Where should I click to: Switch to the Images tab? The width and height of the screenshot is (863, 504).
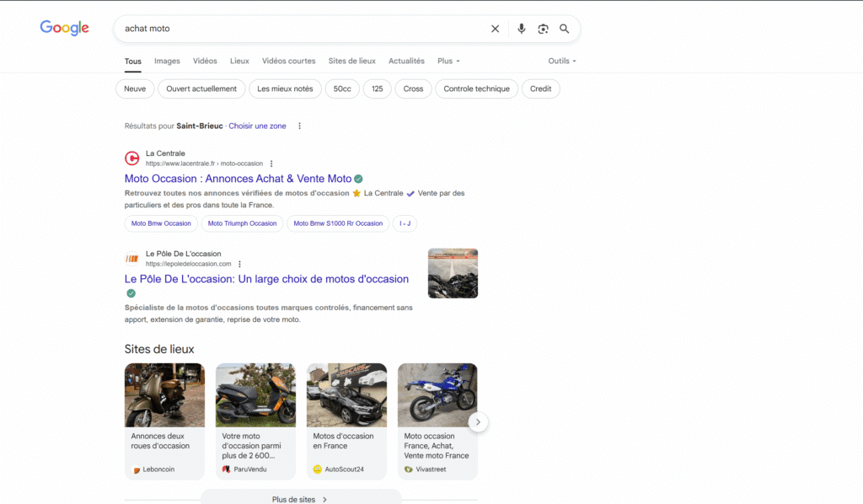click(167, 61)
